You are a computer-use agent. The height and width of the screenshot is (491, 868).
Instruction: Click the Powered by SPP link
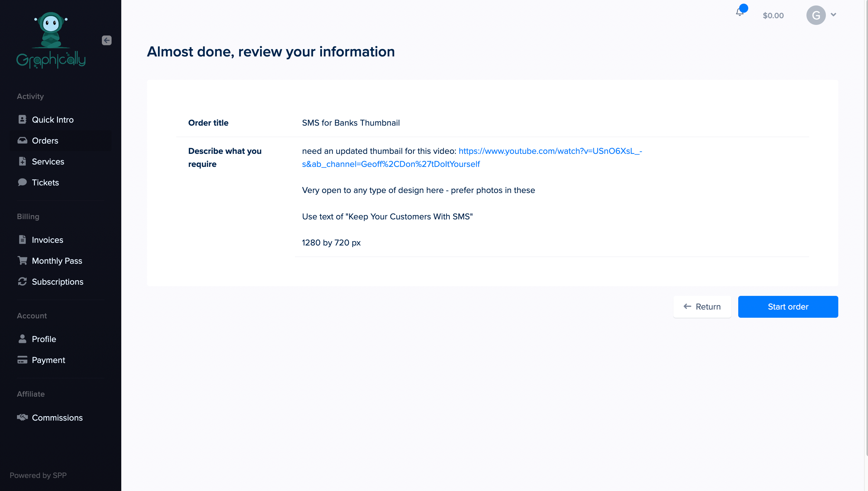[x=38, y=476]
